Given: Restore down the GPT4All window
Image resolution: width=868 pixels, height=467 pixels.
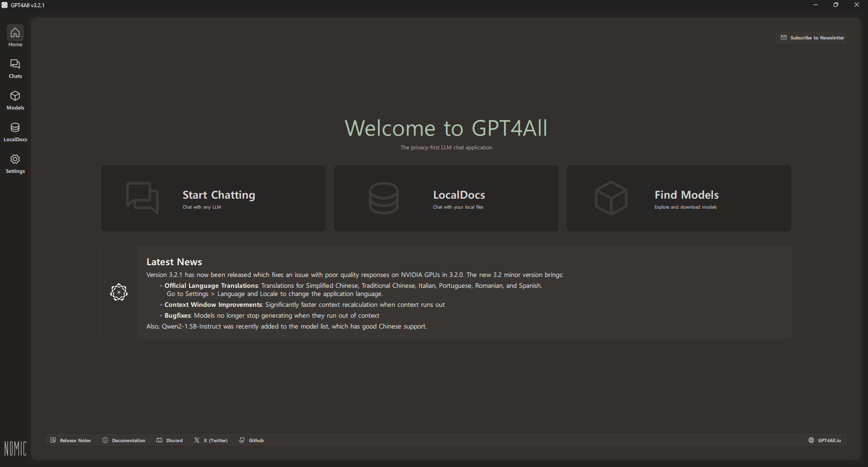Looking at the screenshot, I should (836, 5).
